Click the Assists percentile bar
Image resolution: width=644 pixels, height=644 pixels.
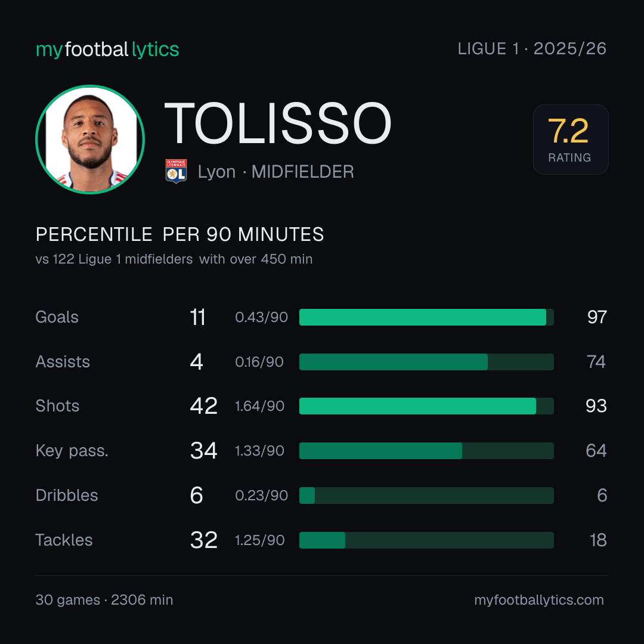pyautogui.click(x=426, y=362)
